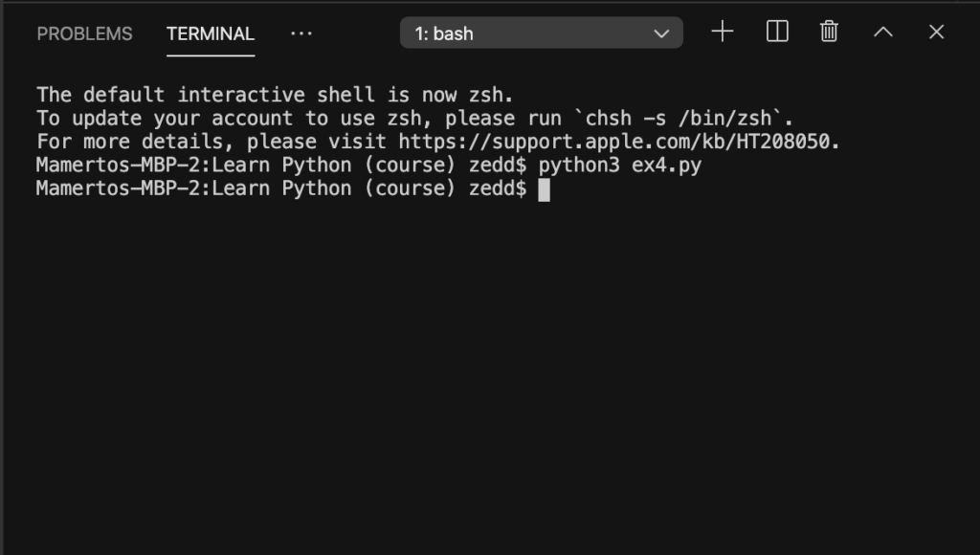This screenshot has width=980, height=555.
Task: Open the '1: bash' terminal selector
Action: pos(542,33)
